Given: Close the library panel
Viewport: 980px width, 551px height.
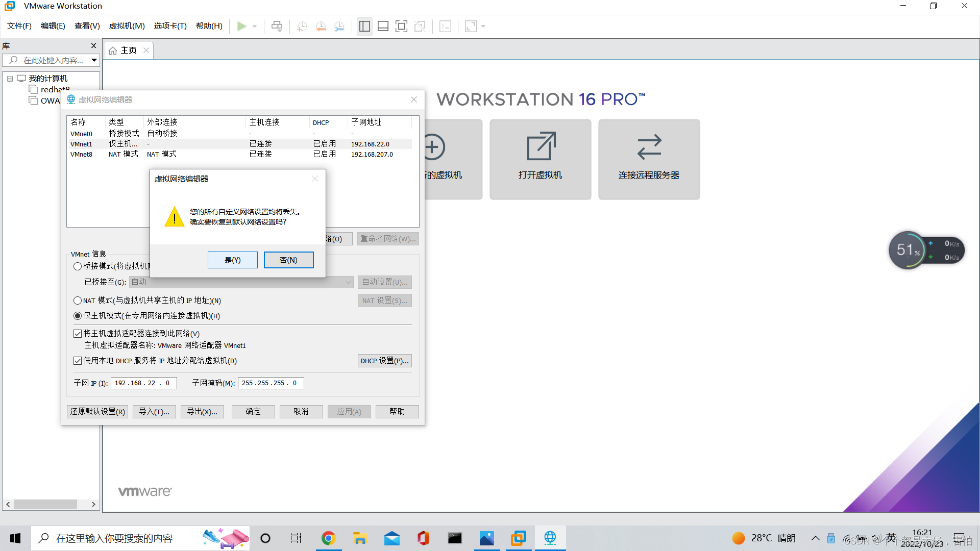Looking at the screenshot, I should point(93,46).
